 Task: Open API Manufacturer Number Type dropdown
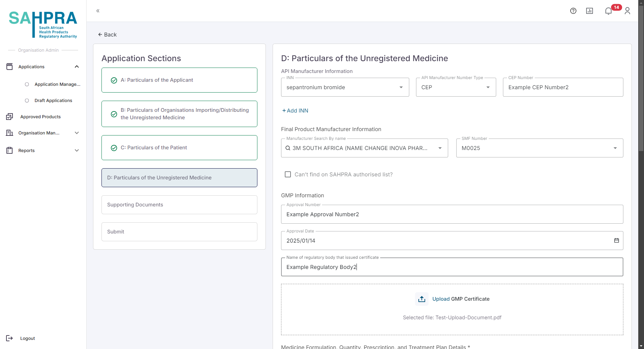tap(488, 87)
